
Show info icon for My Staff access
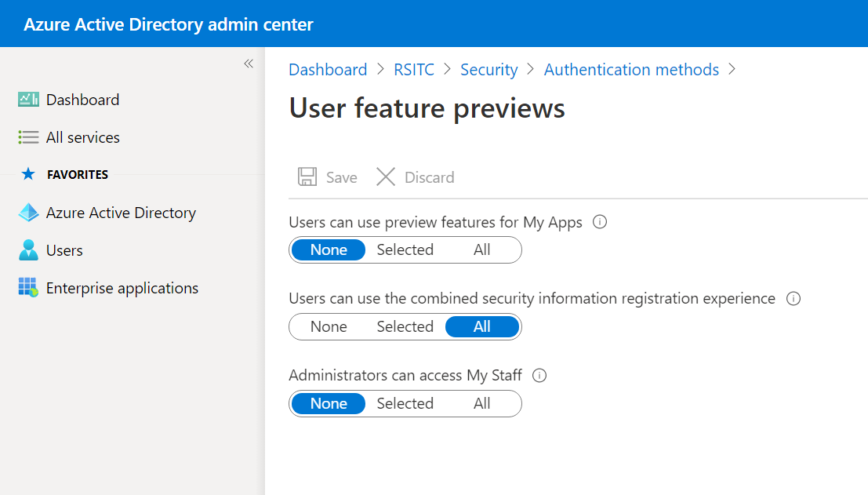click(x=539, y=376)
